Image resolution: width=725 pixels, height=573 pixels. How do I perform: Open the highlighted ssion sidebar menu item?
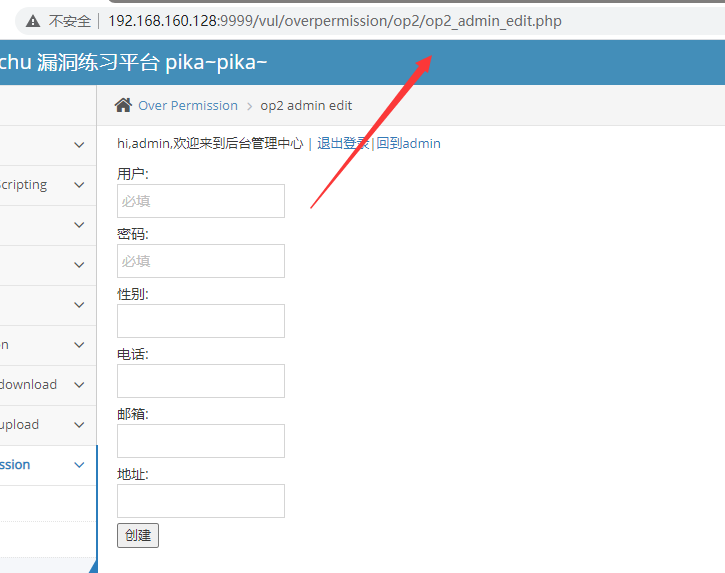(x=48, y=465)
